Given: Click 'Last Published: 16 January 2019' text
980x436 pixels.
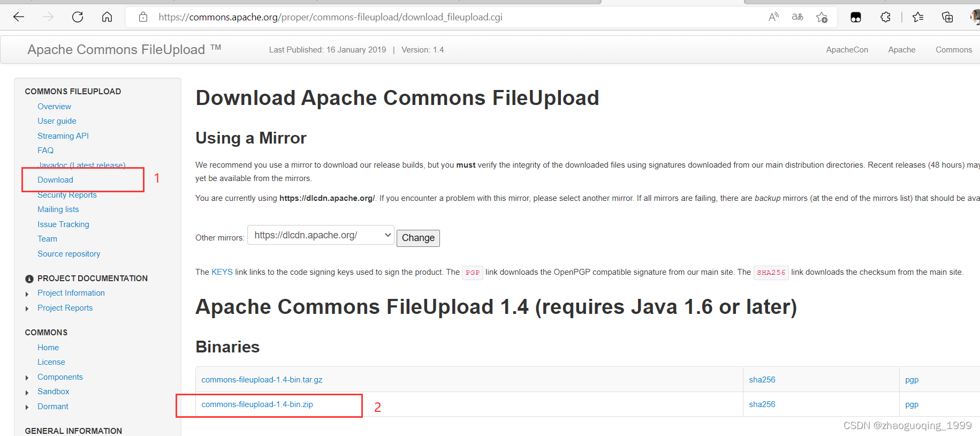Looking at the screenshot, I should point(328,50).
